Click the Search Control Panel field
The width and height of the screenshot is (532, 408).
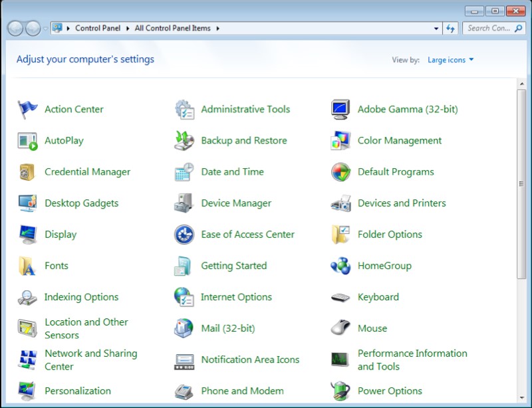(x=489, y=29)
